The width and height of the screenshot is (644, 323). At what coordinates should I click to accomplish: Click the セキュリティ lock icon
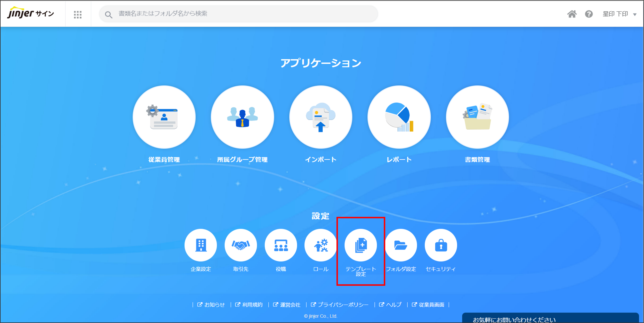[x=441, y=245]
